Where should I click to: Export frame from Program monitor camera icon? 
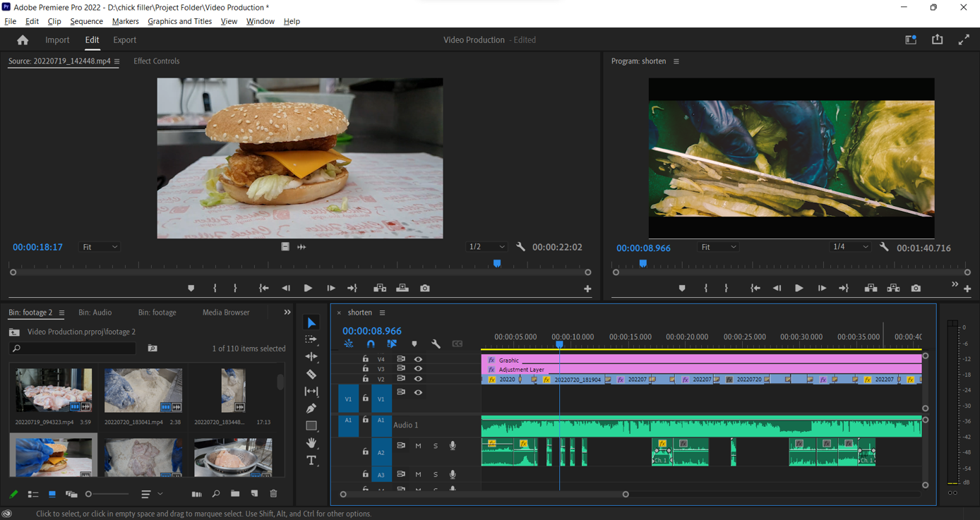click(x=916, y=288)
